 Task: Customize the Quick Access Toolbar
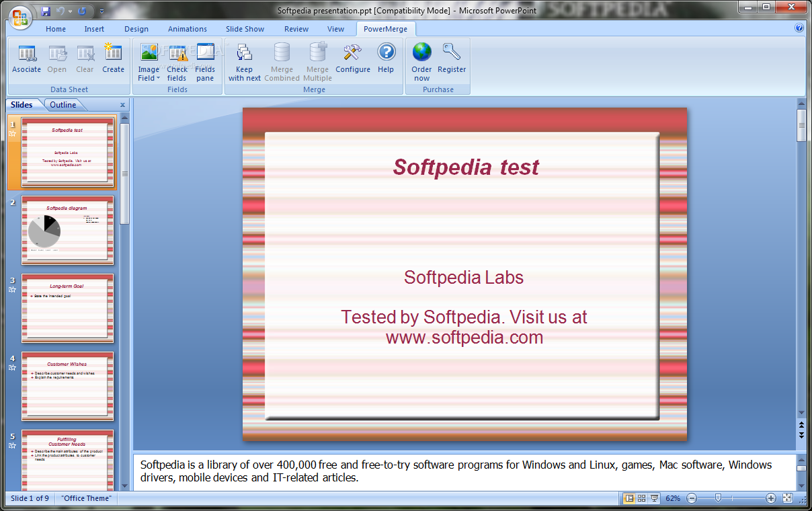(101, 11)
